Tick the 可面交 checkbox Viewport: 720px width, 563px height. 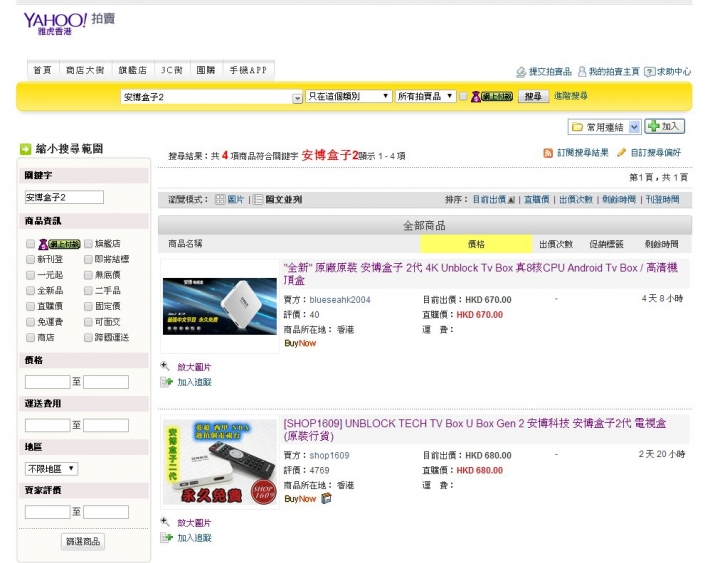[88, 322]
